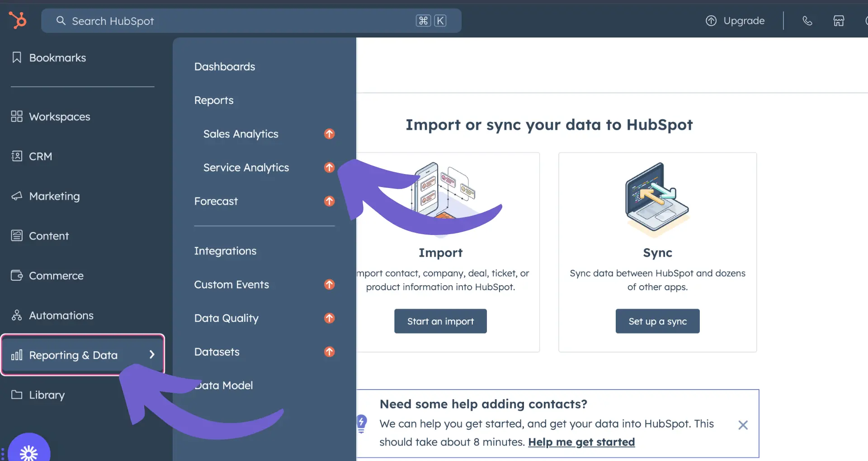
Task: Click the Sync laptop illustration
Action: click(657, 199)
